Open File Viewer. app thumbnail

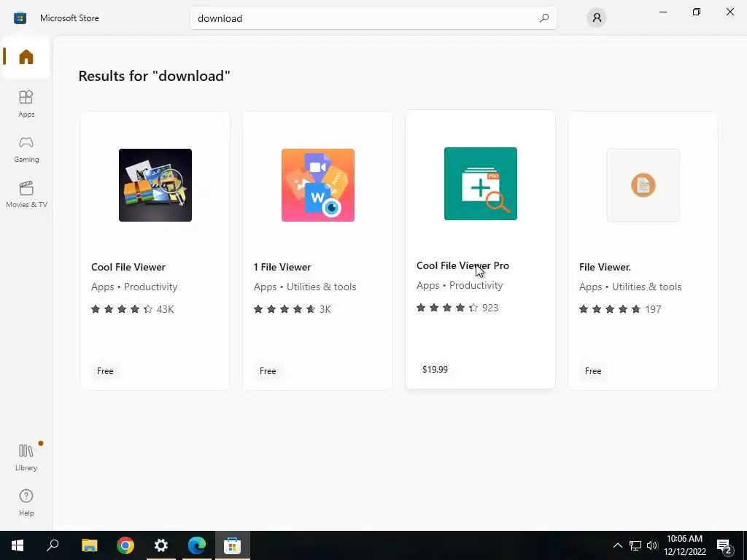(643, 185)
